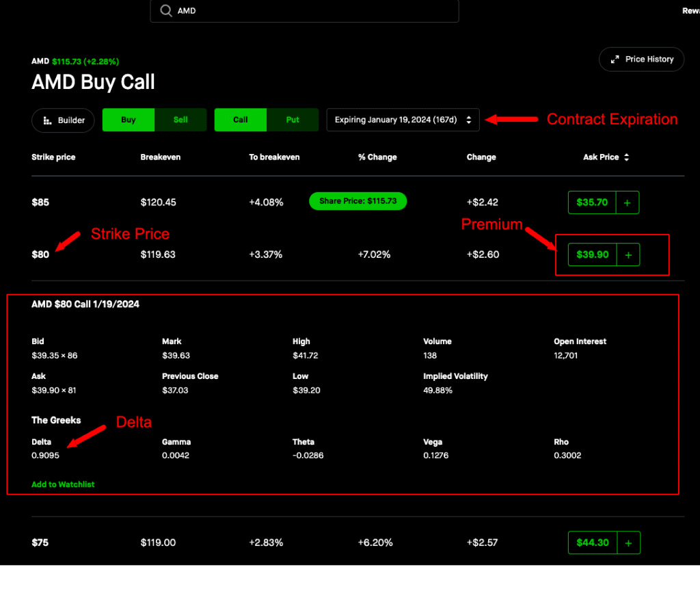Click the Low $39.20 value
Image resolution: width=700 pixels, height=591 pixels.
pos(306,391)
